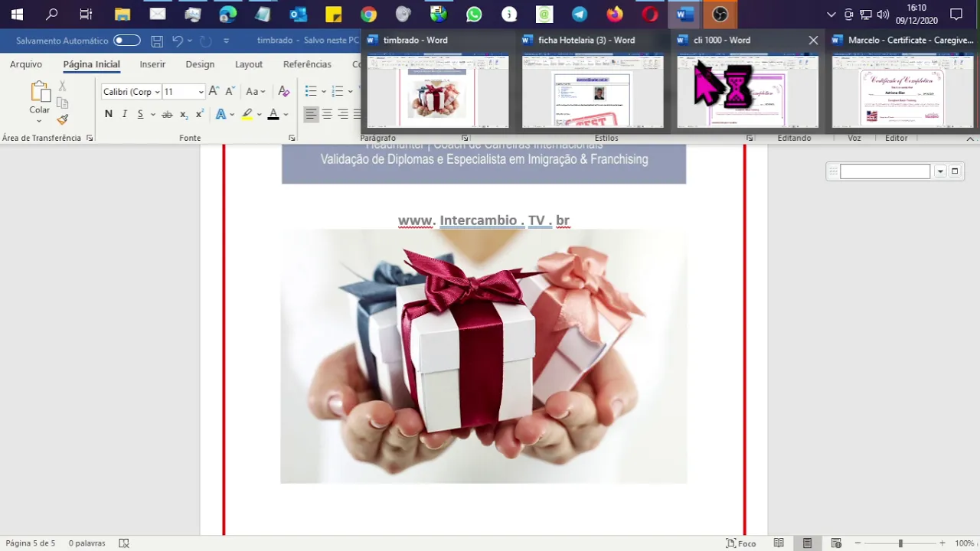This screenshot has height=551, width=980.
Task: Select the Format Painter brush
Action: (63, 119)
